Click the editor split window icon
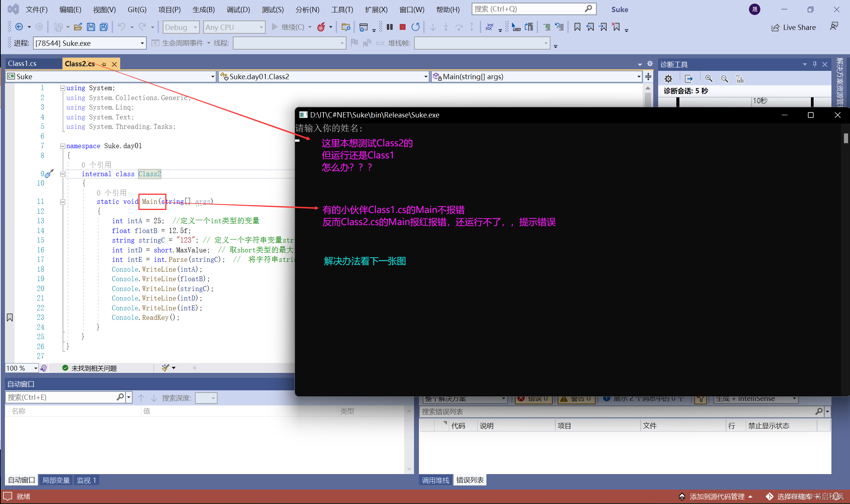The height and width of the screenshot is (504, 850). coord(648,77)
